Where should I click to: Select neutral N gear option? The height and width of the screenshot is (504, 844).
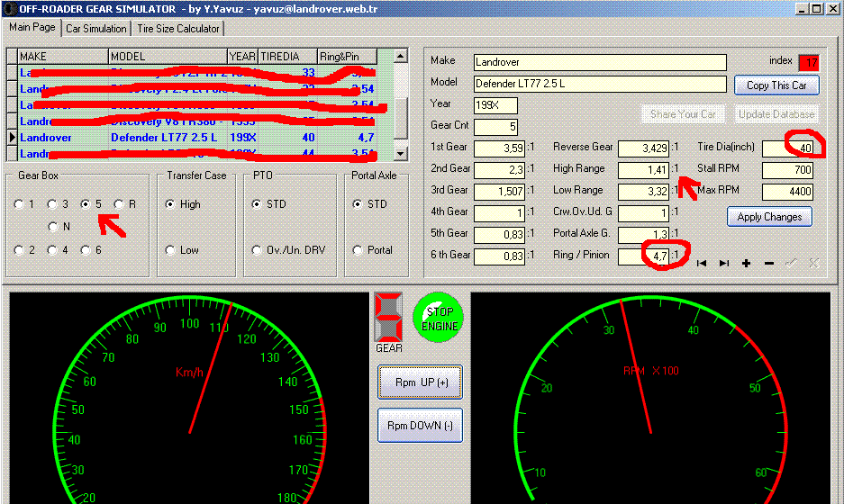53,227
